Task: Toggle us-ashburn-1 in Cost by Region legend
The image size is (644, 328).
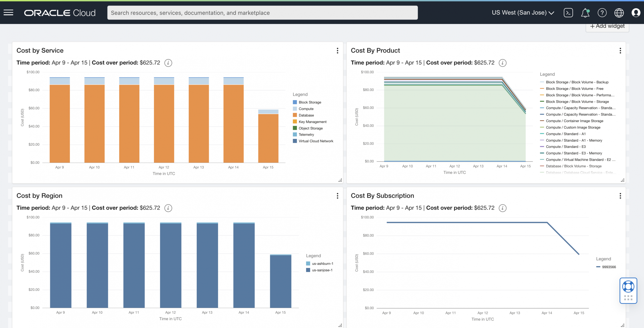Action: [x=322, y=264]
